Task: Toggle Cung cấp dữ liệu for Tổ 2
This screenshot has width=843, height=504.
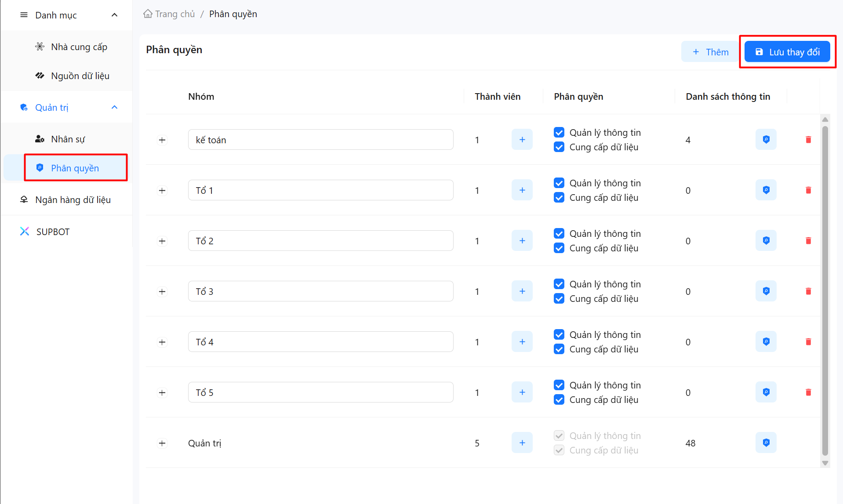Action: pyautogui.click(x=559, y=248)
